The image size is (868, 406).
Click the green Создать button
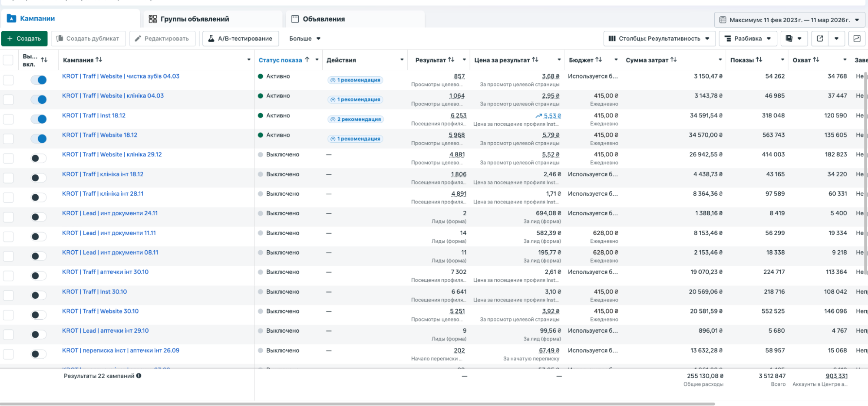tap(24, 39)
